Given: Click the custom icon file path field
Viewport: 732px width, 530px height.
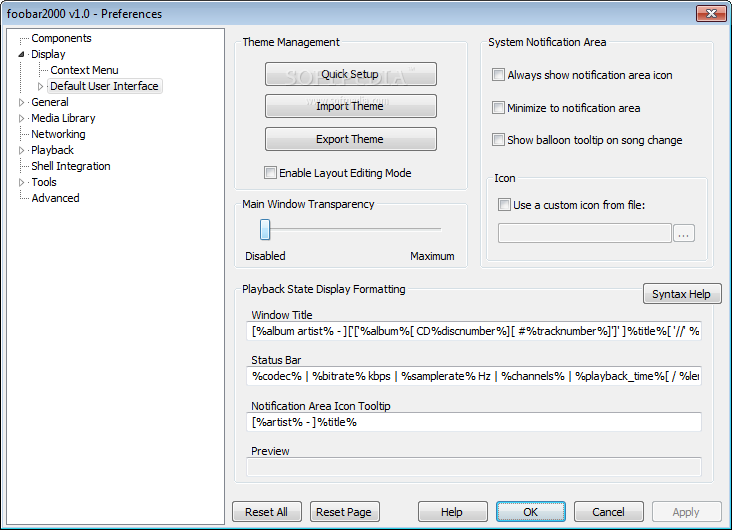Looking at the screenshot, I should tap(584, 233).
